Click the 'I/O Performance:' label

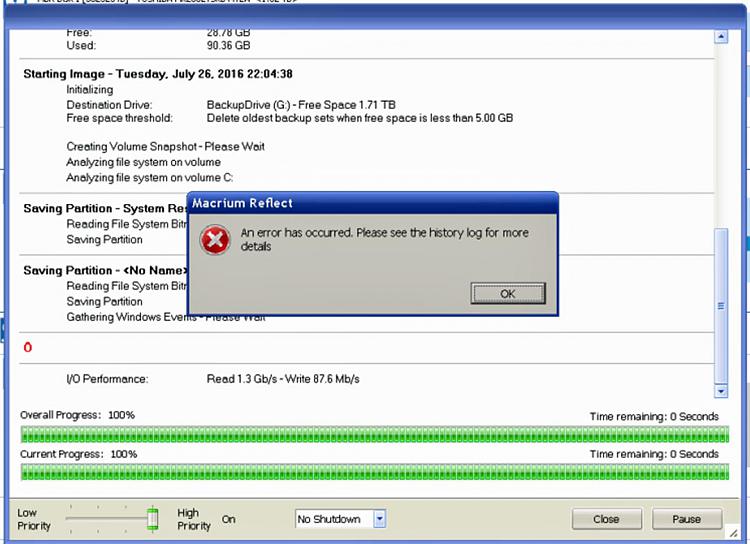[x=107, y=379]
